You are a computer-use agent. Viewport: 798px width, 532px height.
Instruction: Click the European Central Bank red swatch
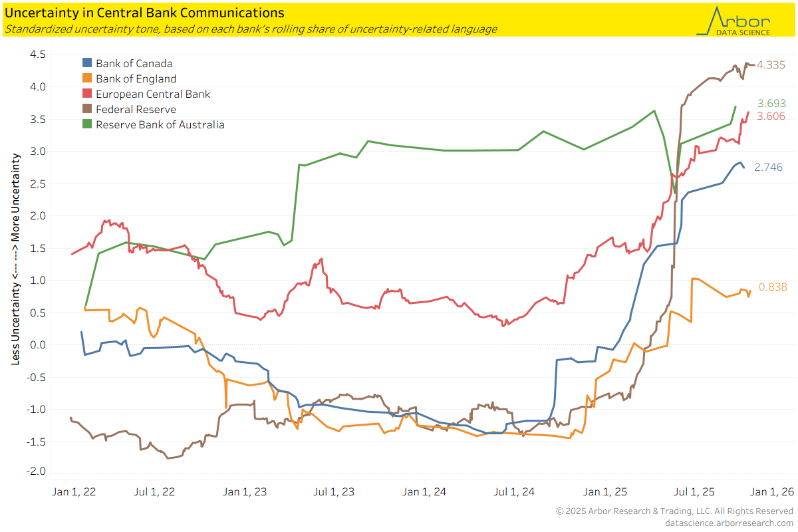coord(86,94)
